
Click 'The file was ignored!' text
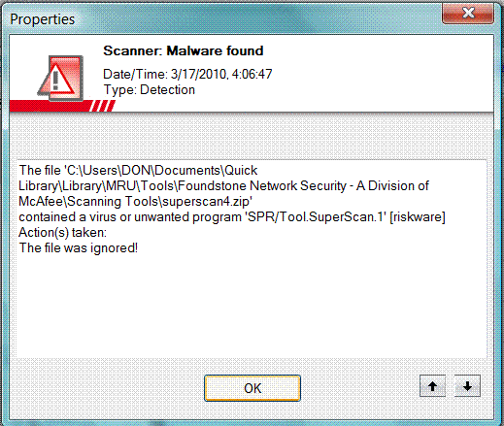click(x=79, y=247)
